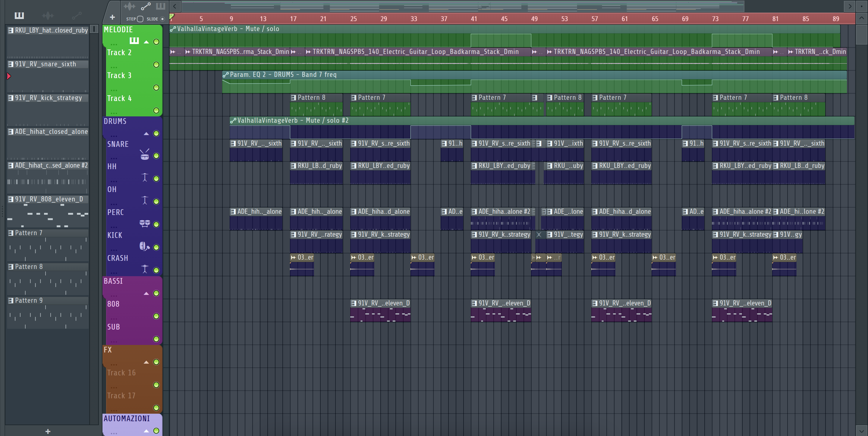This screenshot has width=868, height=436.
Task: Mute the 808 track
Action: click(x=156, y=316)
